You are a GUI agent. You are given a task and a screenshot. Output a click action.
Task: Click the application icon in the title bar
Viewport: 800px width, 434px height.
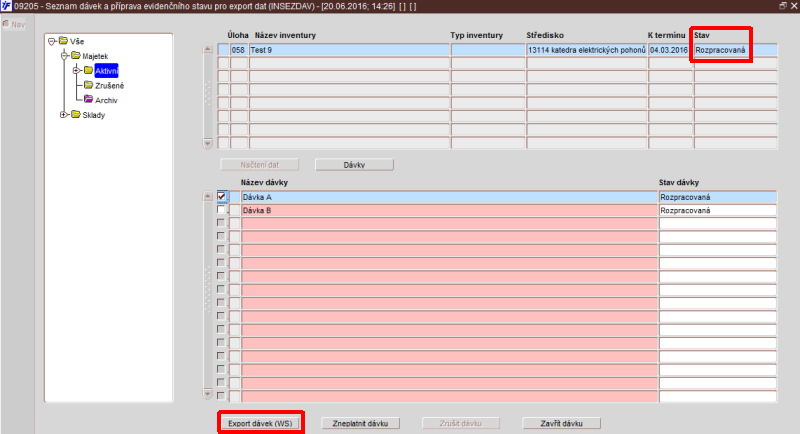6,6
